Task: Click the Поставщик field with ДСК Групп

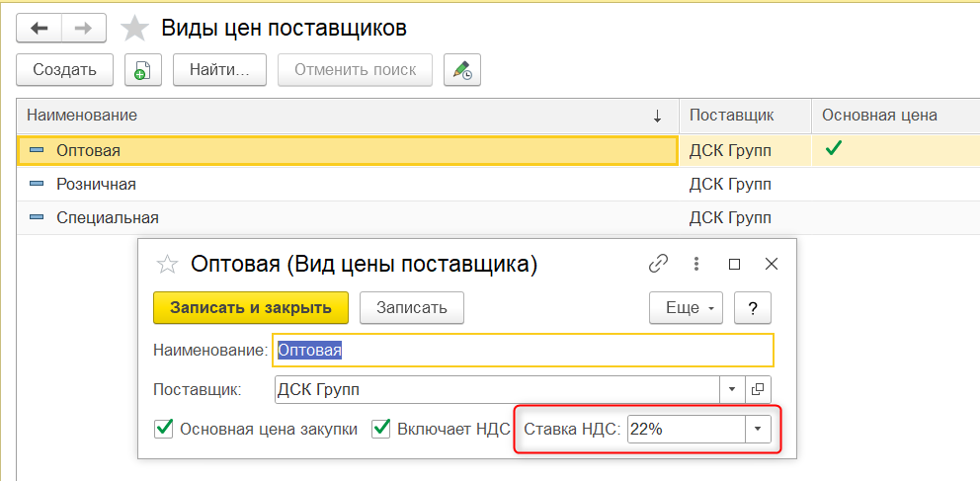Action: 498,390
